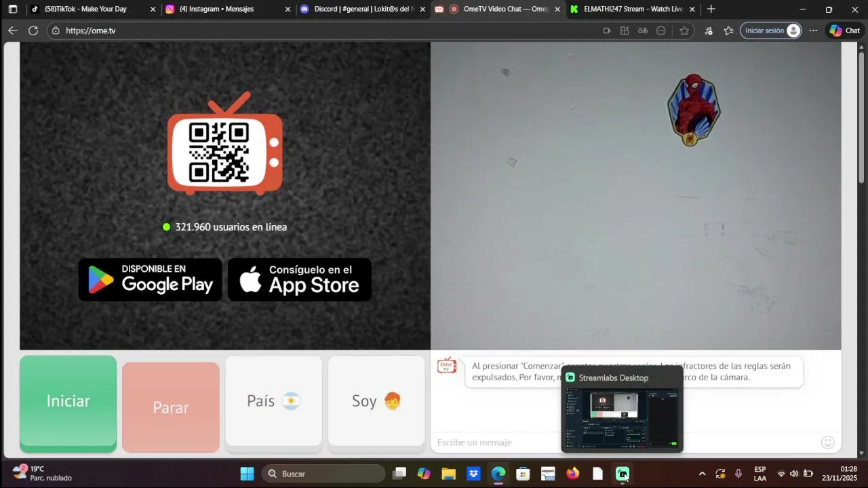Image resolution: width=868 pixels, height=488 pixels.
Task: Click the circled dots icon in address bar
Action: 661,30
